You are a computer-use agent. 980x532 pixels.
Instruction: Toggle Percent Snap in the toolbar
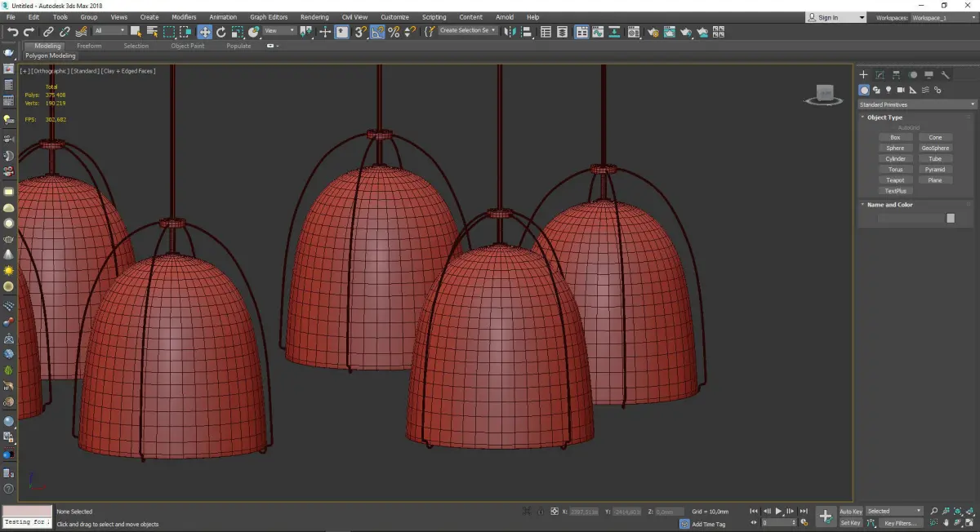click(x=394, y=32)
